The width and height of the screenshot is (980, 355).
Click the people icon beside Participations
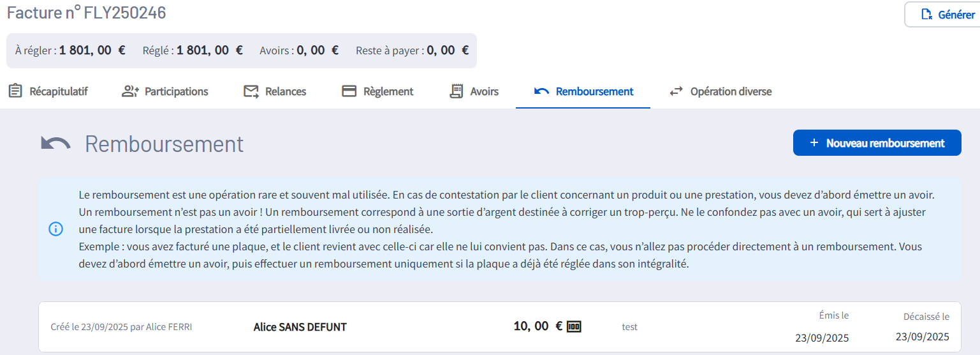click(x=130, y=91)
